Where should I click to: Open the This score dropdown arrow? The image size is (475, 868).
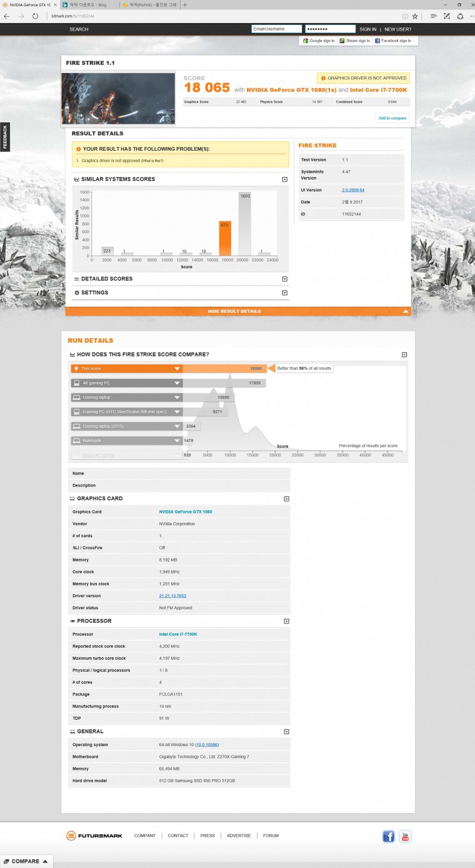(177, 369)
